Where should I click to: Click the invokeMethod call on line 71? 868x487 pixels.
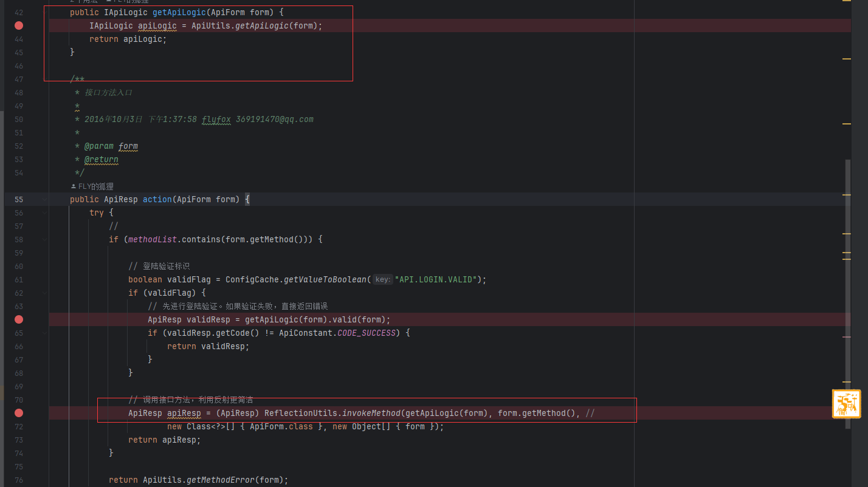(371, 413)
